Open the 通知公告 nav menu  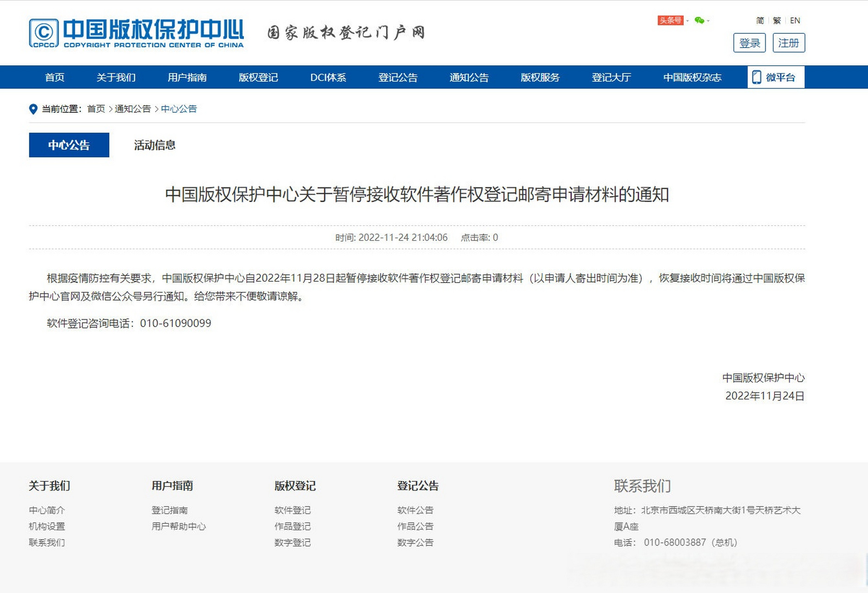469,77
